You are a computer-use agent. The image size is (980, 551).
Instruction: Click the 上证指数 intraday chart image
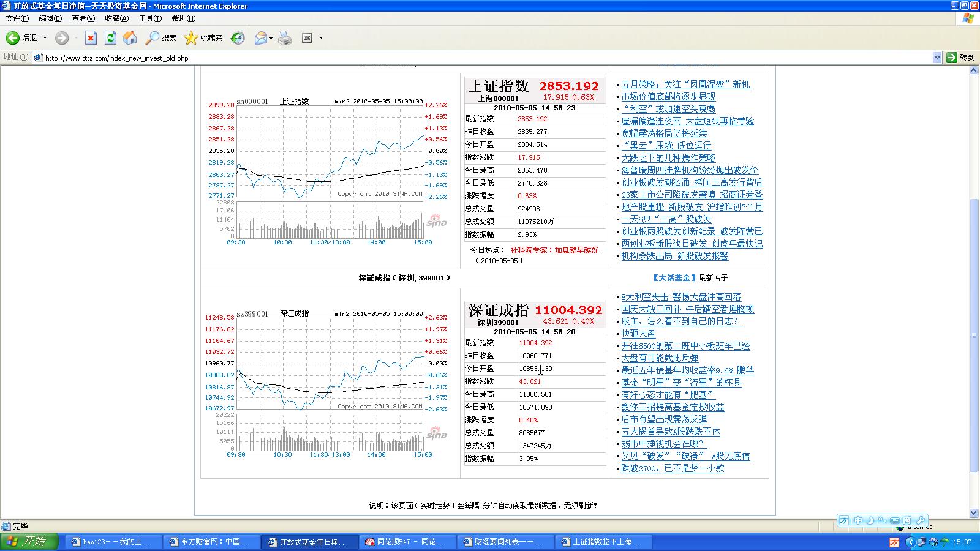pos(328,171)
